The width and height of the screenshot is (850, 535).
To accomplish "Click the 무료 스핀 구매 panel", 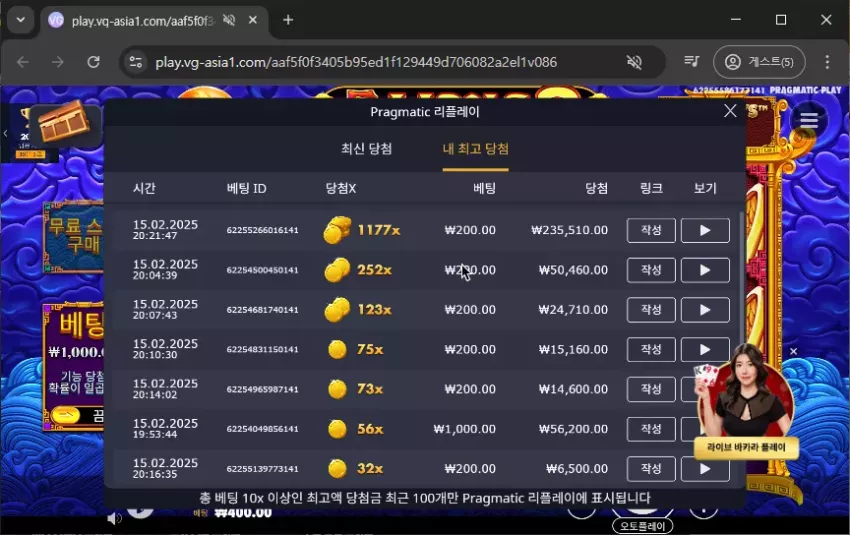I will click(x=74, y=237).
